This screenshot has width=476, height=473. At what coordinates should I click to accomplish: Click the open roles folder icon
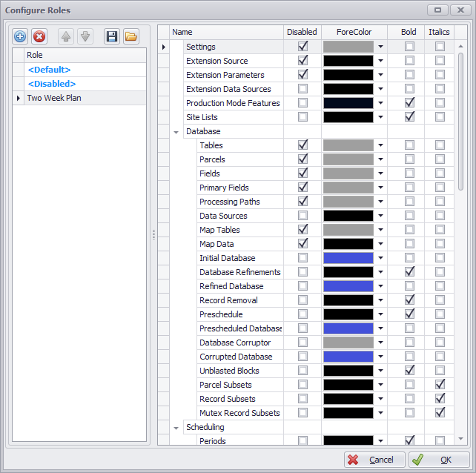(130, 36)
